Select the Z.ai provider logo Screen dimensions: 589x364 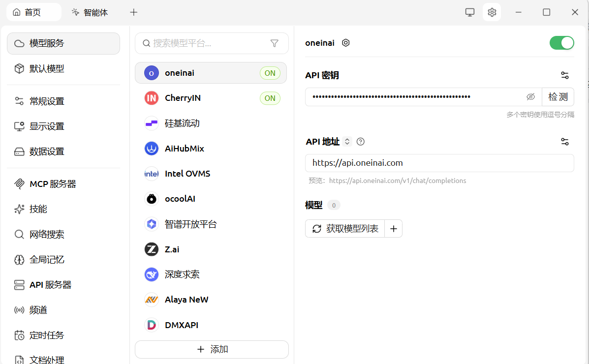click(152, 249)
